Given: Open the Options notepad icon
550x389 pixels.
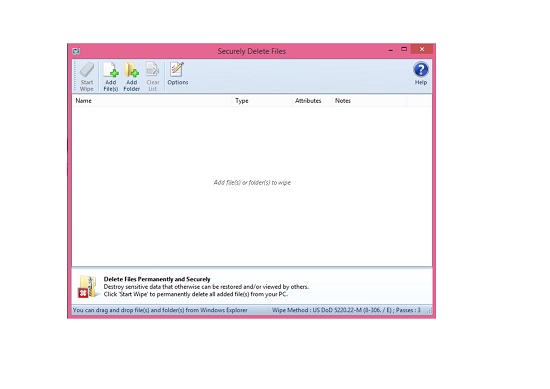Looking at the screenshot, I should 177,69.
